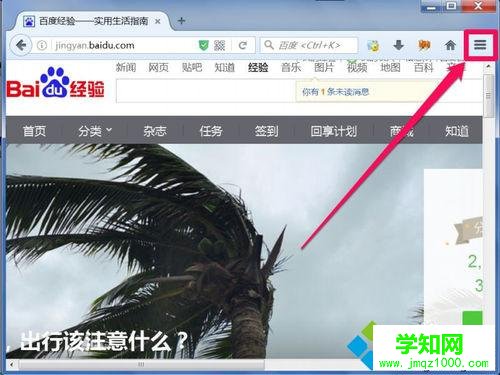Image resolution: width=500 pixels, height=375 pixels.
Task: Open the Firefox hamburger menu
Action: click(x=480, y=44)
